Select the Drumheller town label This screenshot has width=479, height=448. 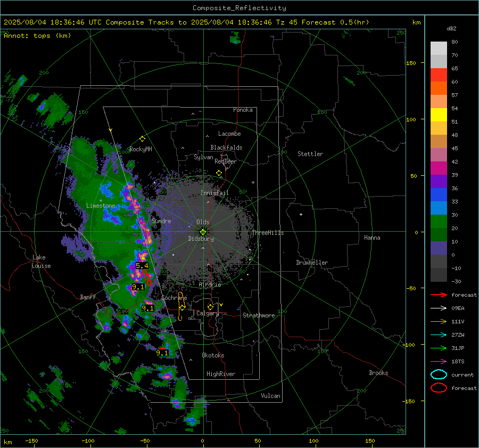click(x=312, y=263)
